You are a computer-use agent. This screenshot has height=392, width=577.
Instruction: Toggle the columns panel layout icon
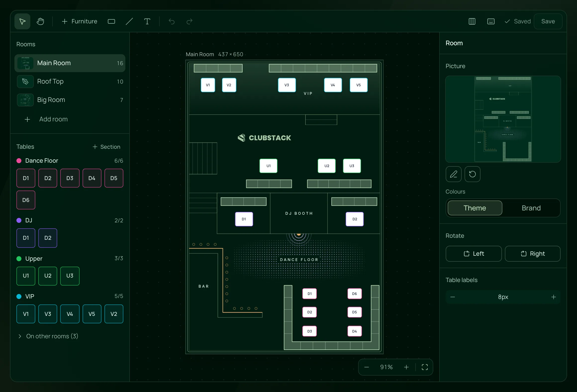(x=472, y=21)
